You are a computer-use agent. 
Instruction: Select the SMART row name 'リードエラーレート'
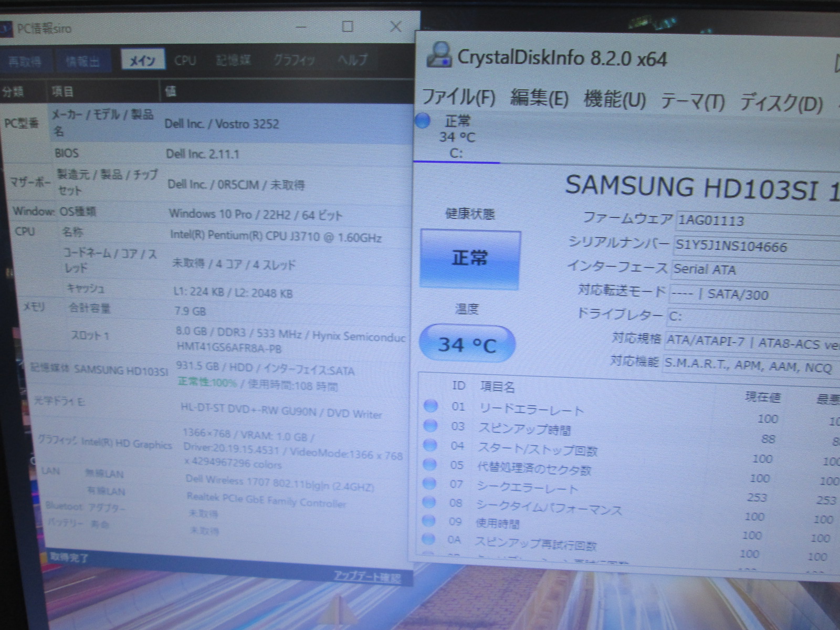coord(531,409)
